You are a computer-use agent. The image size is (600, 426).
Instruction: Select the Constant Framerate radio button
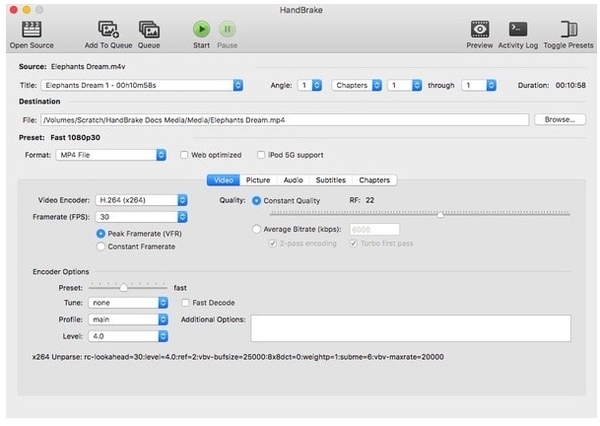101,246
